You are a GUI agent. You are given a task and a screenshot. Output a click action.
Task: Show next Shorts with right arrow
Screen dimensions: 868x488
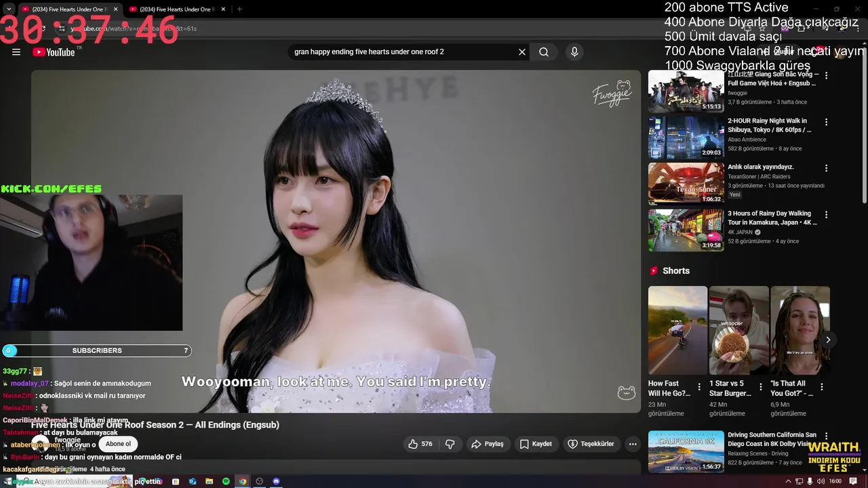click(x=828, y=340)
